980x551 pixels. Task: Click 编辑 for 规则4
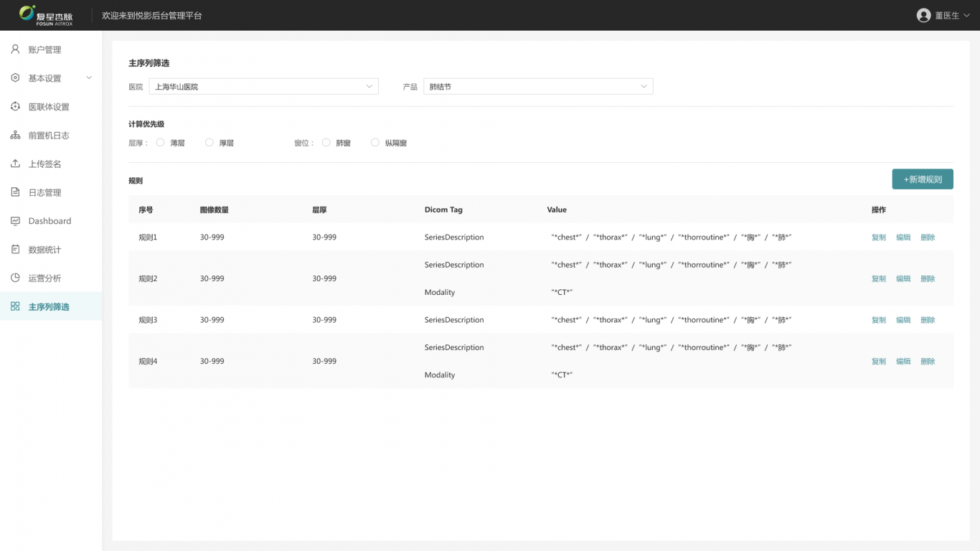pos(903,362)
